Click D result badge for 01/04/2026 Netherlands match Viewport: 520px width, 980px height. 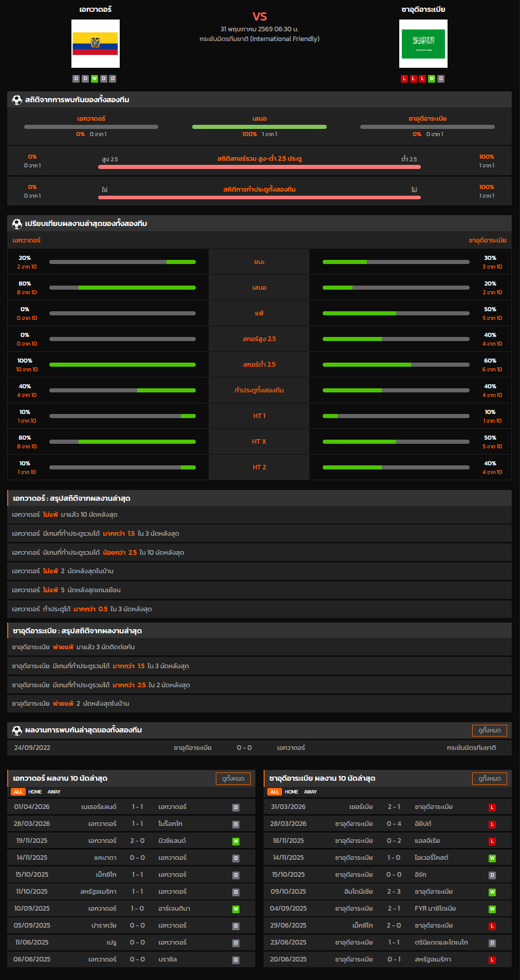(x=236, y=807)
